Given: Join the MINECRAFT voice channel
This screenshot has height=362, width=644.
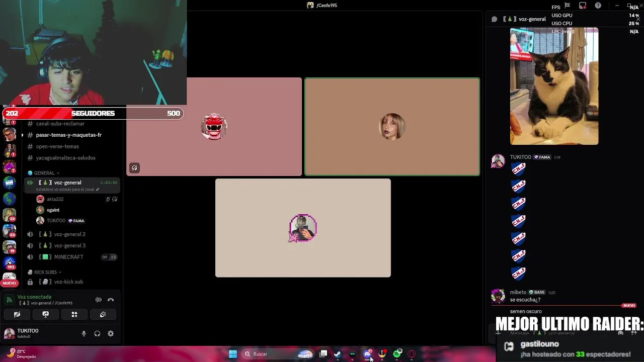Looking at the screenshot, I should pos(68,257).
